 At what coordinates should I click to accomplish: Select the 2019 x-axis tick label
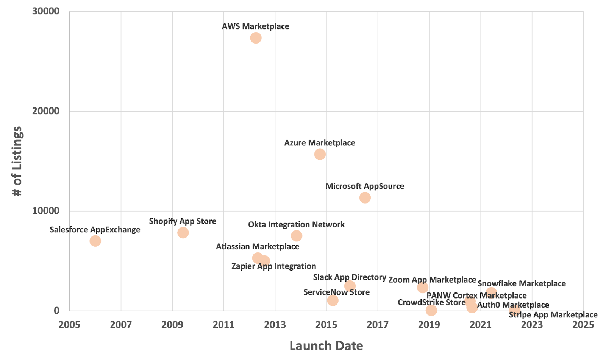[429, 325]
